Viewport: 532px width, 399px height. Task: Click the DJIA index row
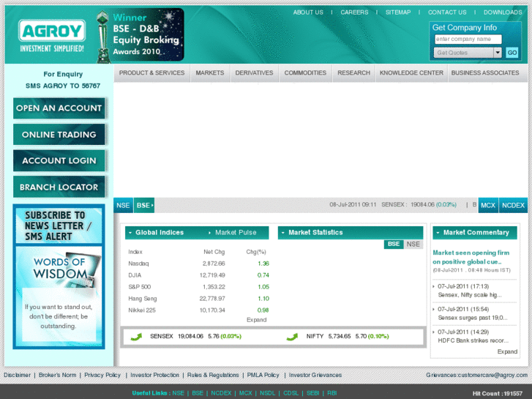click(198, 275)
